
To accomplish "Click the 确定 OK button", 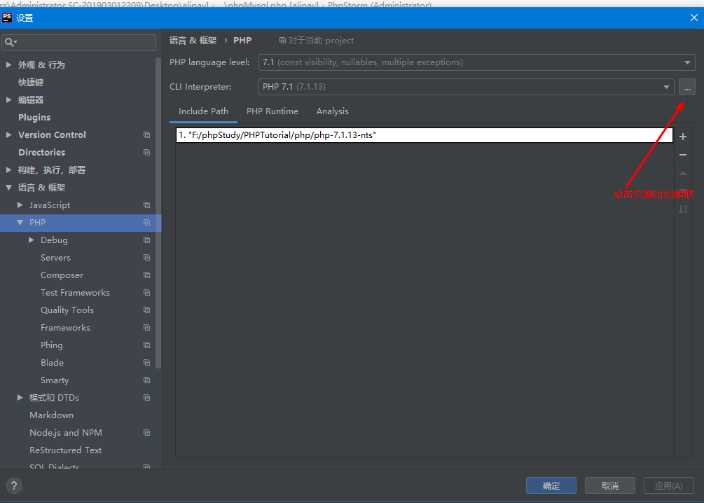I will (x=551, y=485).
